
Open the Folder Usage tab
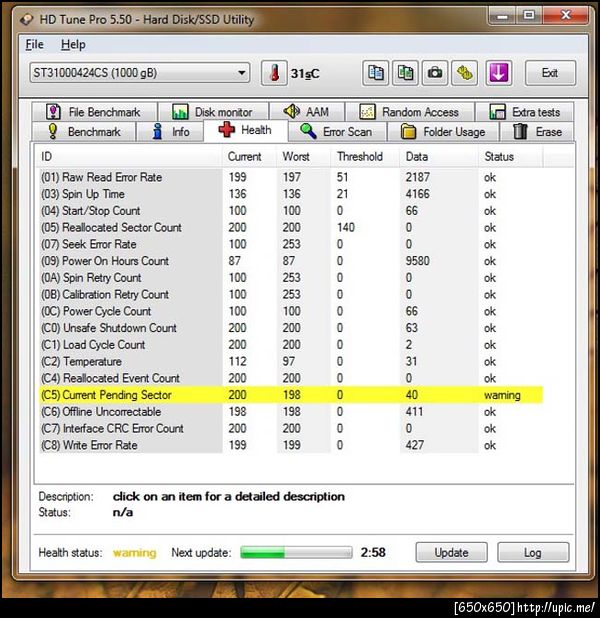pyautogui.click(x=443, y=132)
